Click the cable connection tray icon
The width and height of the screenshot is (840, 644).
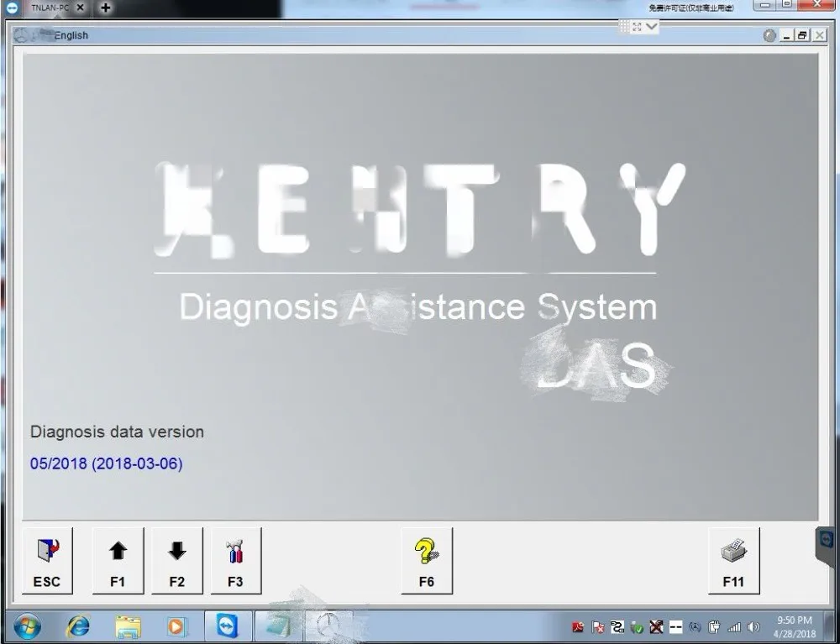pyautogui.click(x=617, y=627)
